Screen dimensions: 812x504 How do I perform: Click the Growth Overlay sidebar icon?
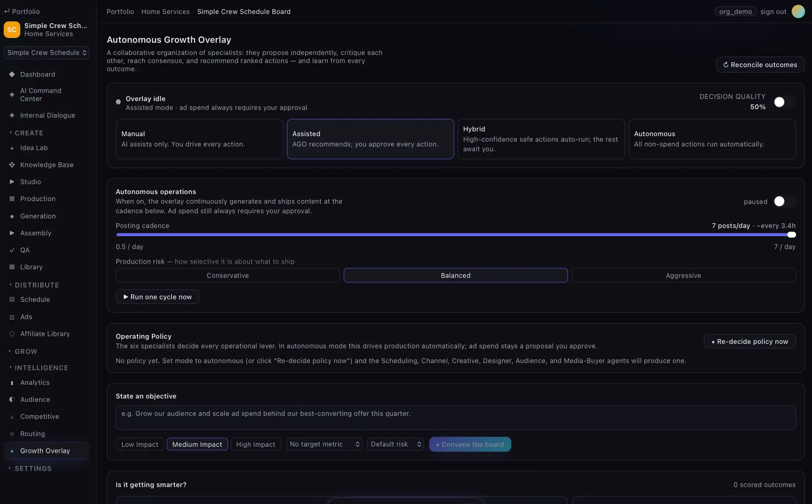[x=12, y=451]
